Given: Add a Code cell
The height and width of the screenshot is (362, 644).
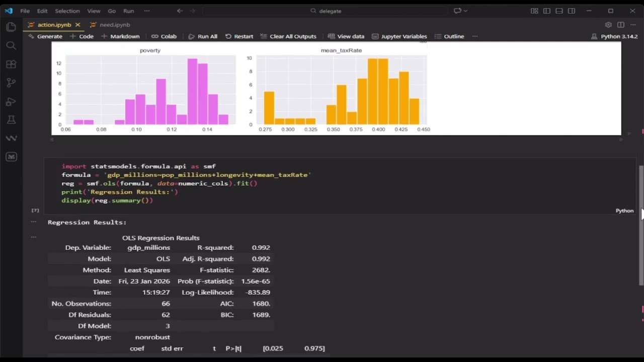Looking at the screenshot, I should pyautogui.click(x=82, y=36).
